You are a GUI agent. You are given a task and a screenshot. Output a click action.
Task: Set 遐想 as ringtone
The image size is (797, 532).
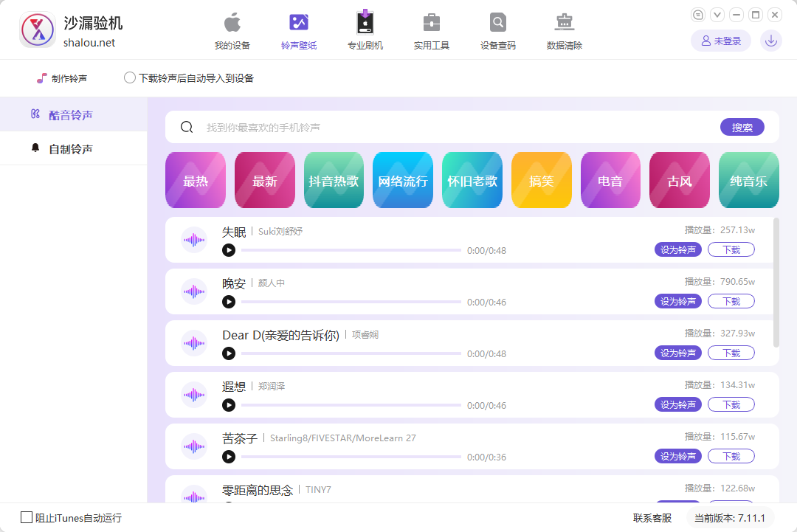[x=678, y=404]
